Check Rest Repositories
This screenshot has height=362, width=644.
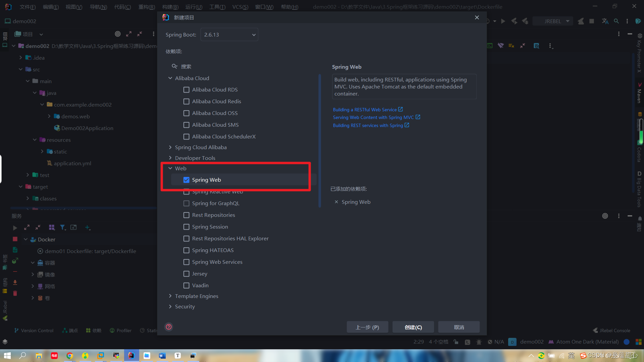coord(186,215)
